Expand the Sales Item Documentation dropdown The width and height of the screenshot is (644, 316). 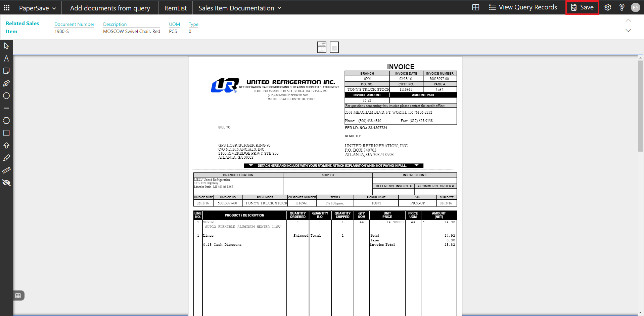(240, 8)
